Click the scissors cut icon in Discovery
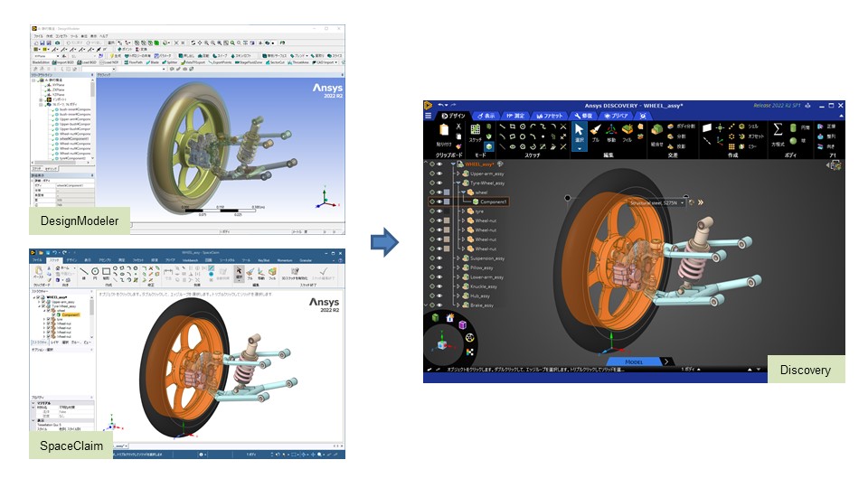The height and width of the screenshot is (488, 868). click(458, 127)
